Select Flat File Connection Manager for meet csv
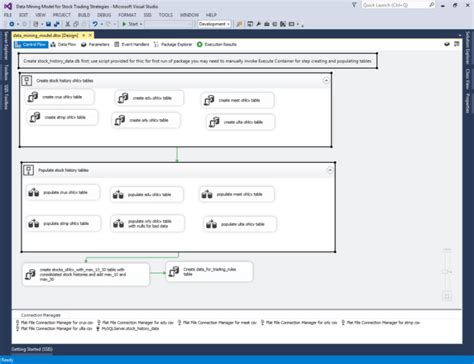The image size is (474, 364). coord(217,323)
